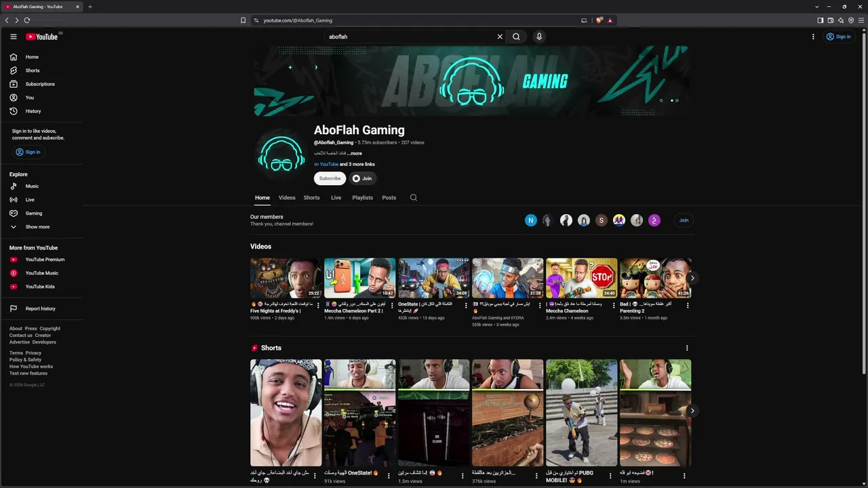Image resolution: width=868 pixels, height=488 pixels.
Task: Sign in using the top-right button
Action: [838, 37]
